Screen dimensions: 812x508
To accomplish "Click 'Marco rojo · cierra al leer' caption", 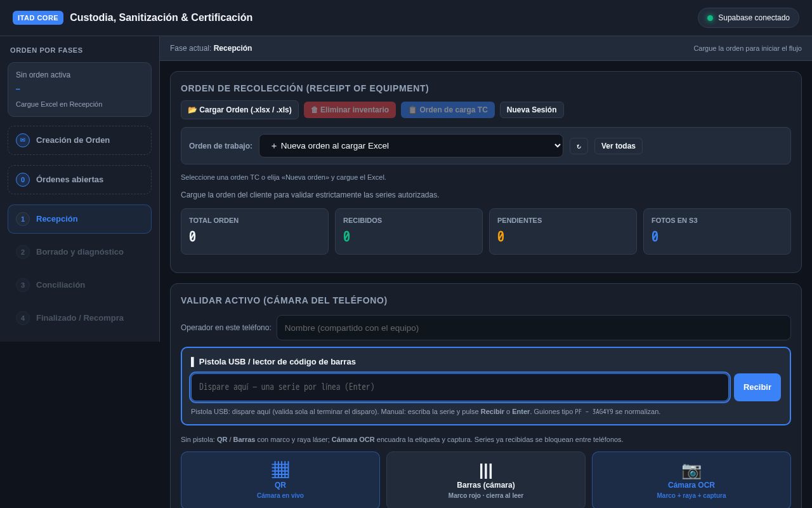I will [486, 496].
